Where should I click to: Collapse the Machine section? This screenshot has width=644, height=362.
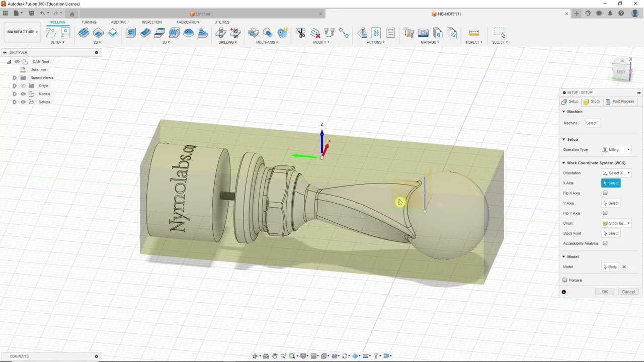pyautogui.click(x=564, y=112)
